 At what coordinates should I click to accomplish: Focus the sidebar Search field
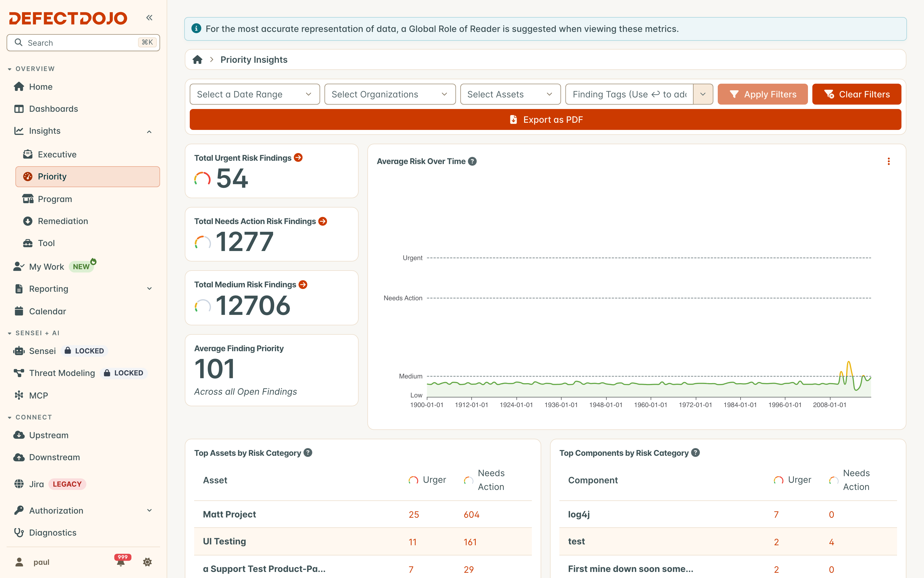tap(83, 43)
